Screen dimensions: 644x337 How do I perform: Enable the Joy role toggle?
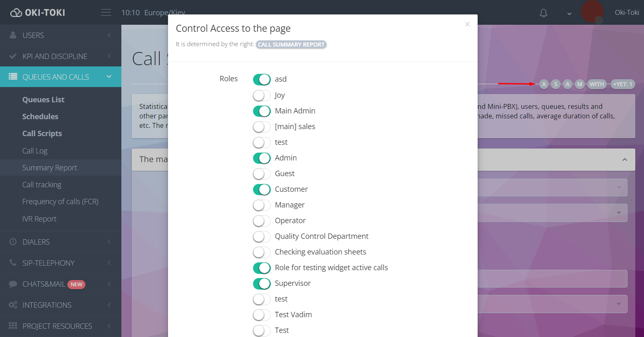pyautogui.click(x=262, y=95)
